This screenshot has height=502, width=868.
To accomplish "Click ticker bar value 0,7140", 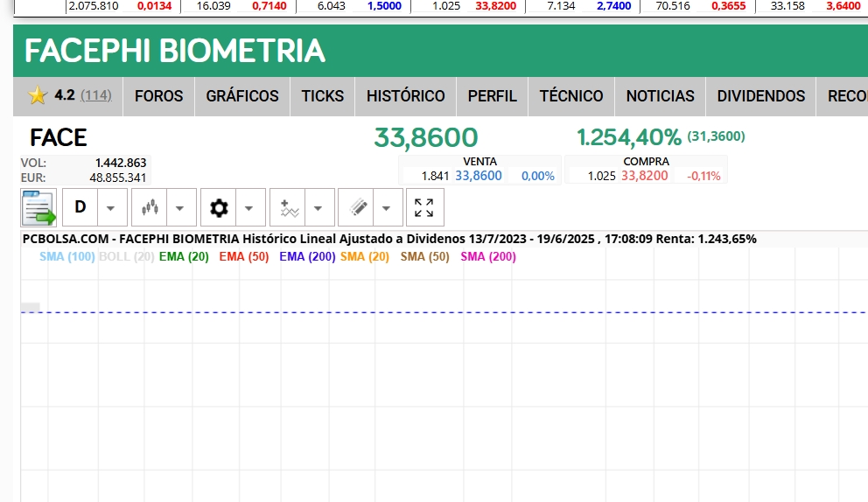I will point(269,6).
